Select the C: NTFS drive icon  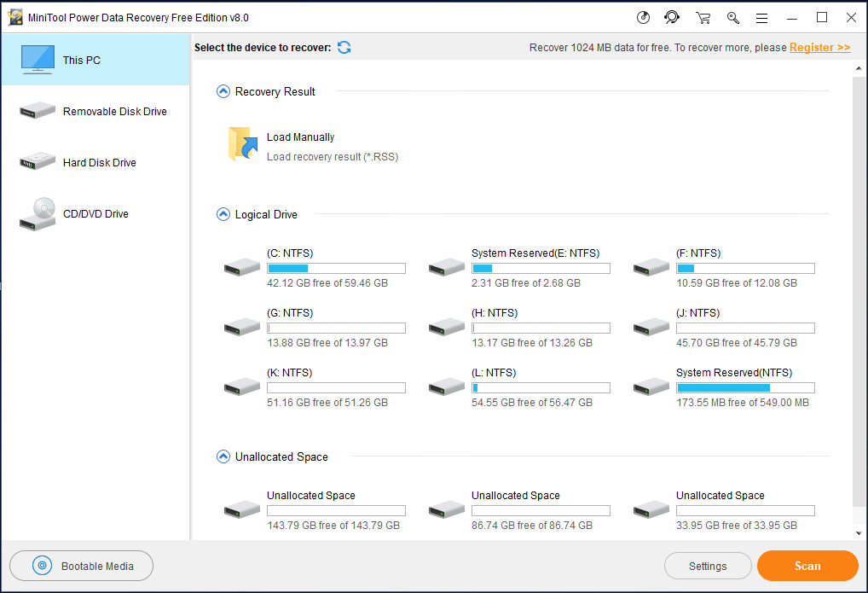242,267
